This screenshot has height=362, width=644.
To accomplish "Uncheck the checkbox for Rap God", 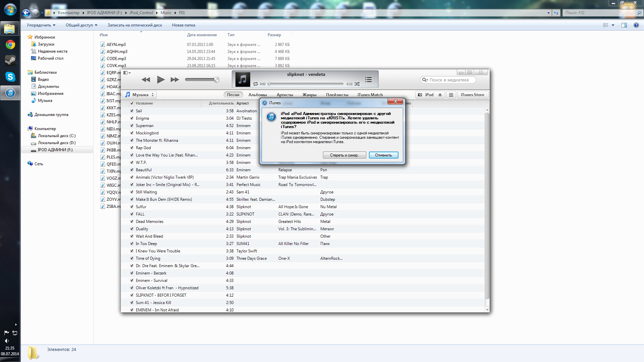I will pyautogui.click(x=132, y=148).
